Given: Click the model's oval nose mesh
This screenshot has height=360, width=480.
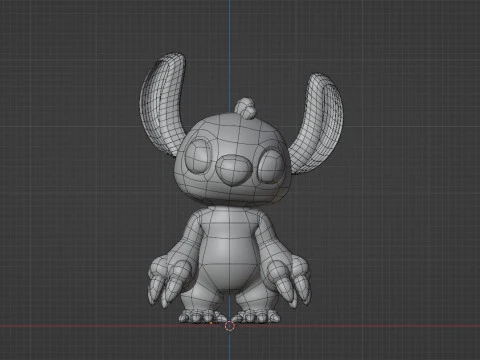Looking at the screenshot, I should (234, 169).
